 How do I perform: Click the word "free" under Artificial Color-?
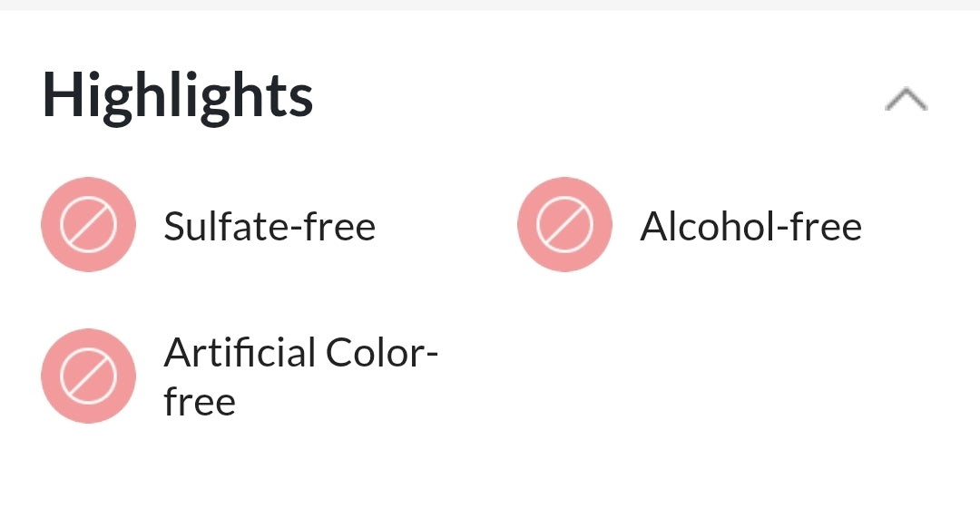(x=200, y=401)
